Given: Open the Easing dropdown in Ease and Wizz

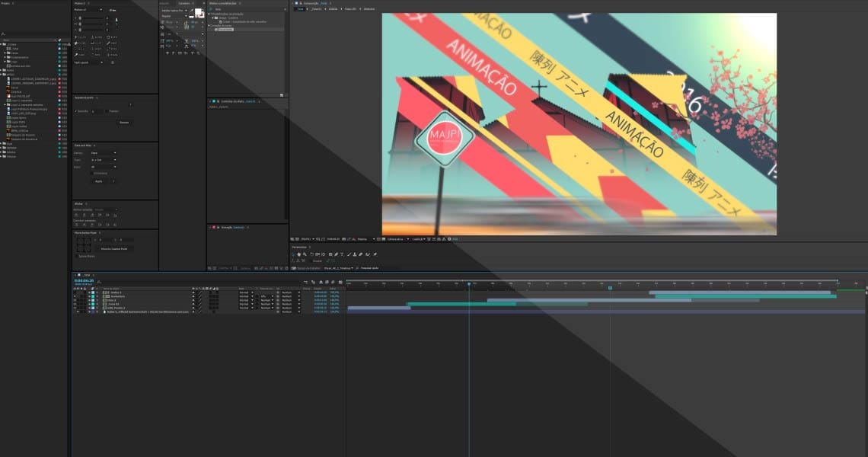Looking at the screenshot, I should point(104,152).
